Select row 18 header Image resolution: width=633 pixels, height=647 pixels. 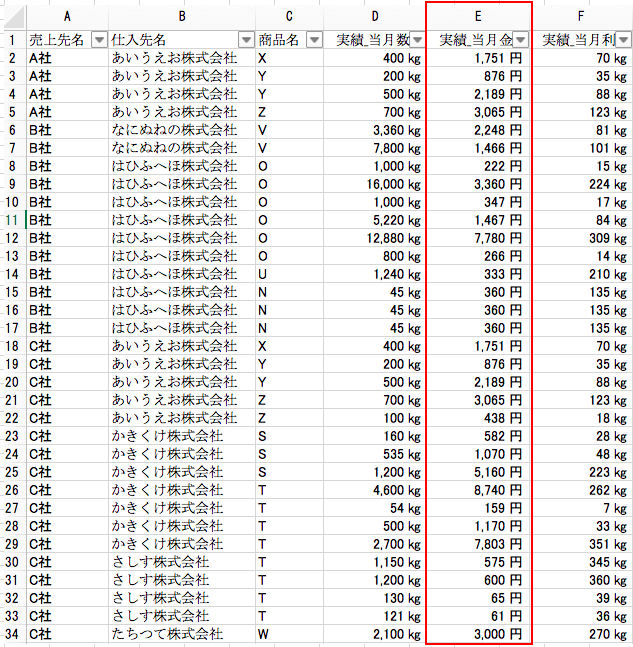[x=13, y=346]
